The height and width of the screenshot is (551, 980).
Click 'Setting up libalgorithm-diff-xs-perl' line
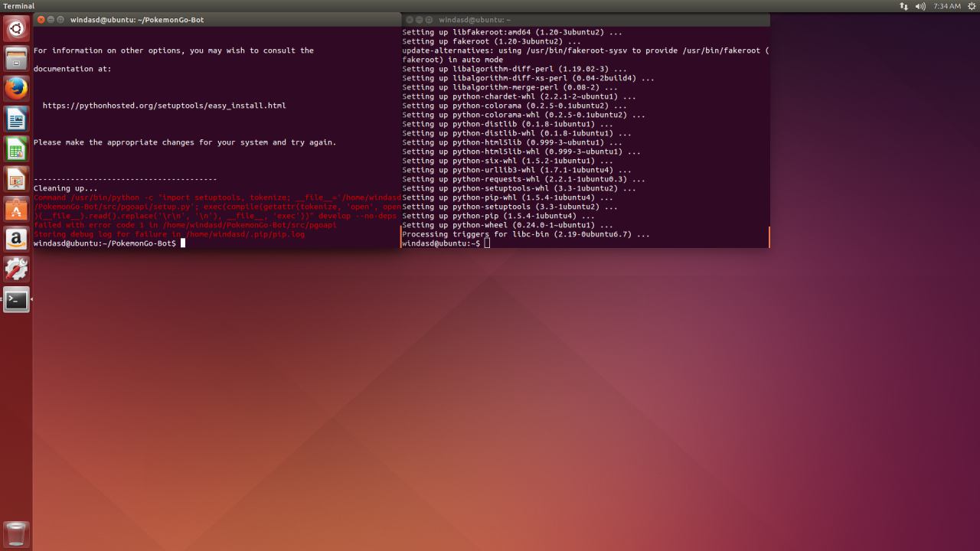coord(528,78)
